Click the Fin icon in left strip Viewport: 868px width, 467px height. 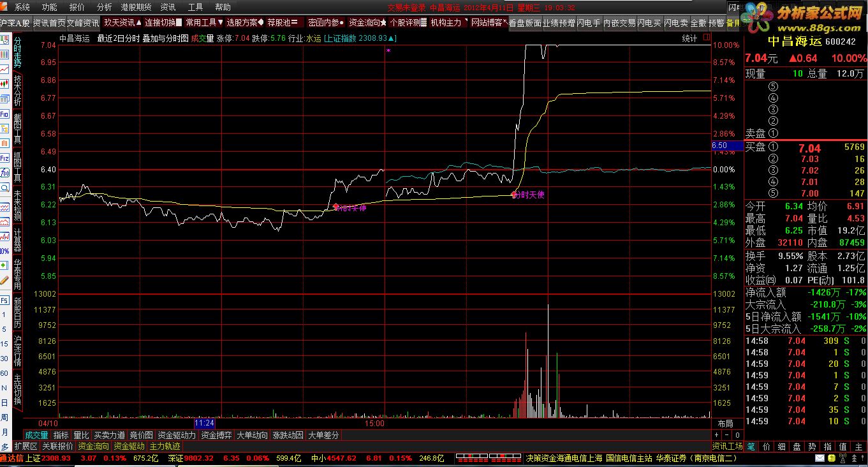[x=4, y=114]
